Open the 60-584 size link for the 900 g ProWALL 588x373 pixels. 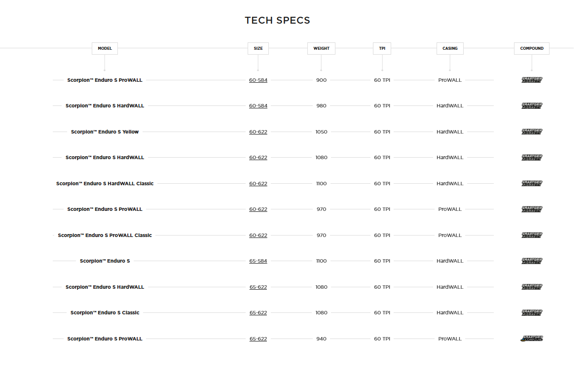(258, 80)
